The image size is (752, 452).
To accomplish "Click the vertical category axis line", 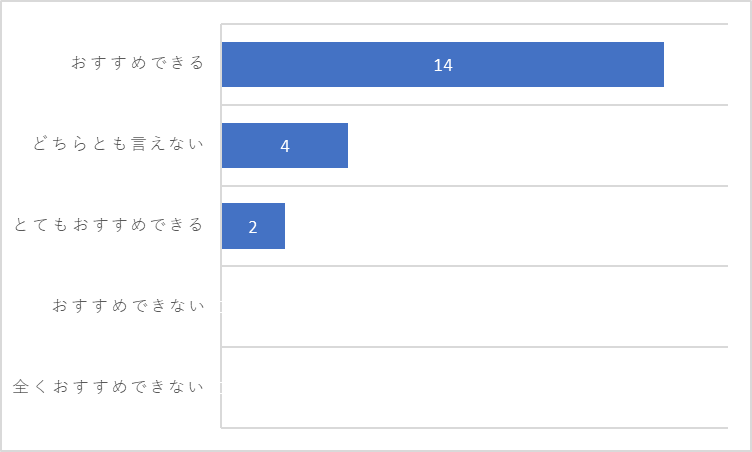I will pyautogui.click(x=221, y=226).
